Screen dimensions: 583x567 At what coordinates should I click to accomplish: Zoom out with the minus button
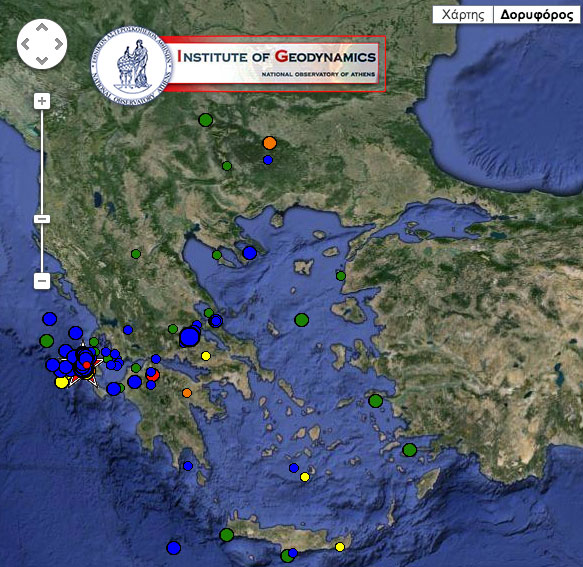click(42, 281)
